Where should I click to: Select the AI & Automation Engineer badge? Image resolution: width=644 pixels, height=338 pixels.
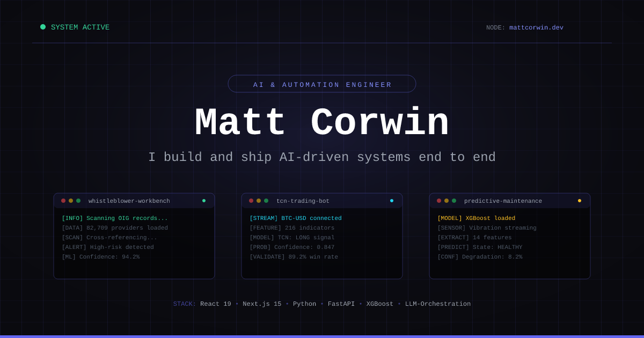(322, 84)
